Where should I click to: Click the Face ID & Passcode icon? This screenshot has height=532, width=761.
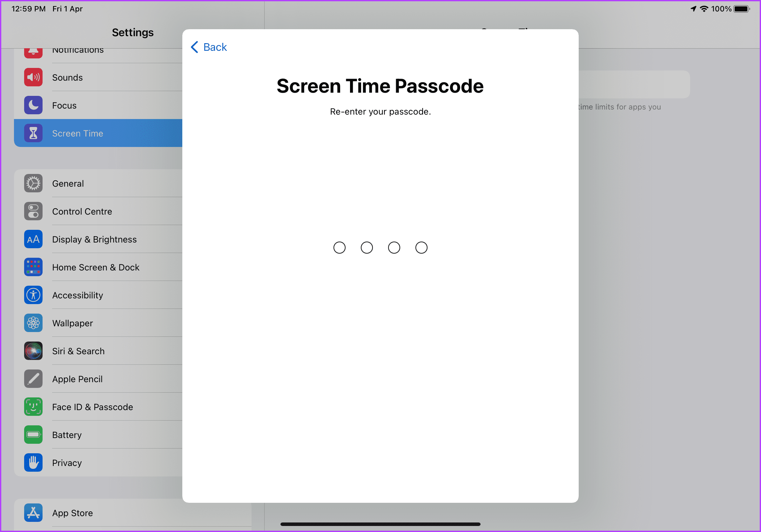coord(33,407)
